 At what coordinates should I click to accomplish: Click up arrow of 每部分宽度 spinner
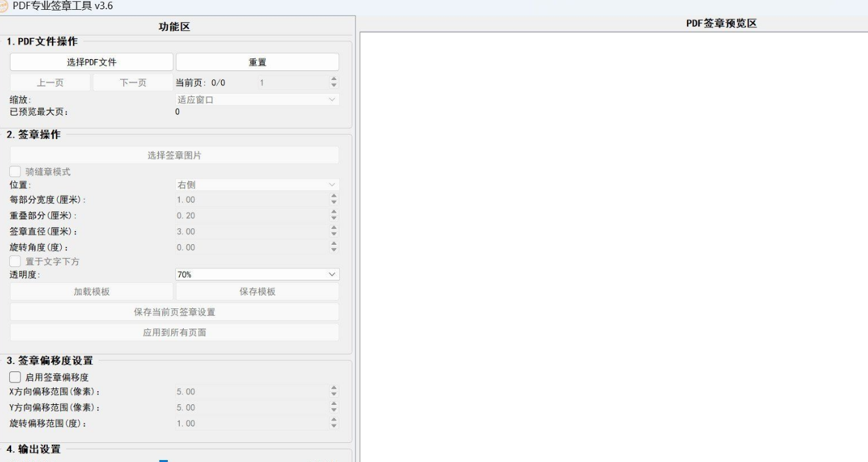333,197
